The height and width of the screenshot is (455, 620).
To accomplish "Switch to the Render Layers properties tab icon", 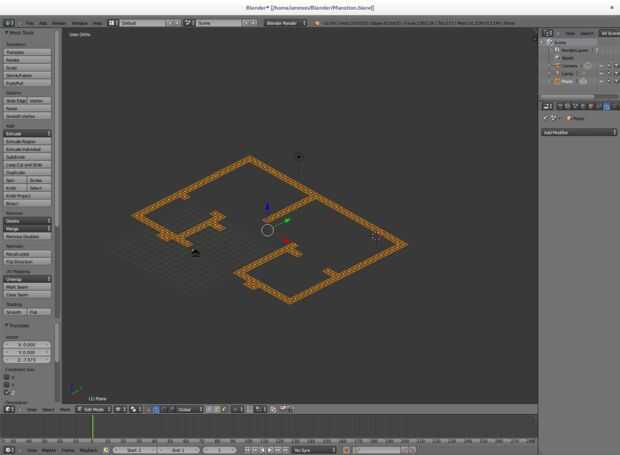I will coord(568,106).
